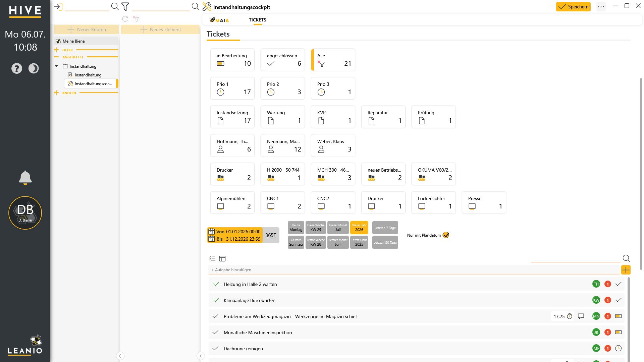Click the MAIA bee logo tab
The height and width of the screenshot is (362, 644).
pyautogui.click(x=219, y=20)
